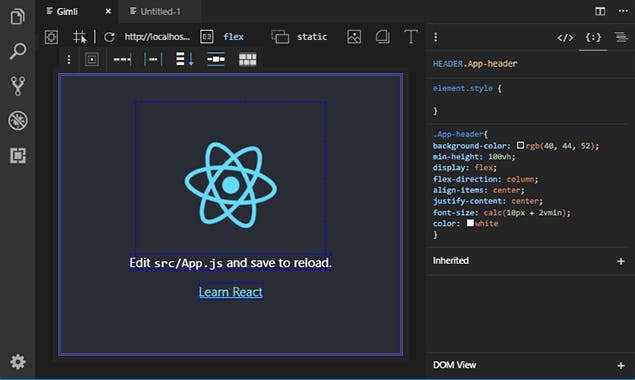Open the editor more actions ellipsis

tap(623, 11)
